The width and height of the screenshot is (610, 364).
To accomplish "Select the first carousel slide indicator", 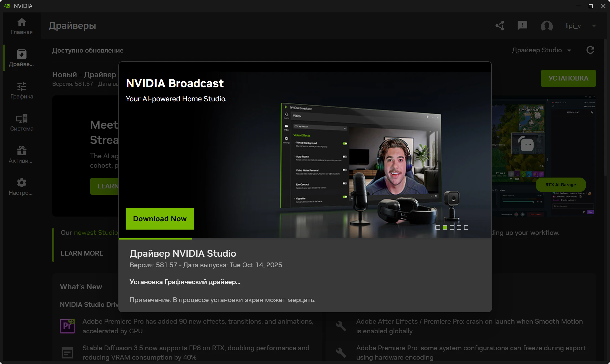I will (x=438, y=227).
